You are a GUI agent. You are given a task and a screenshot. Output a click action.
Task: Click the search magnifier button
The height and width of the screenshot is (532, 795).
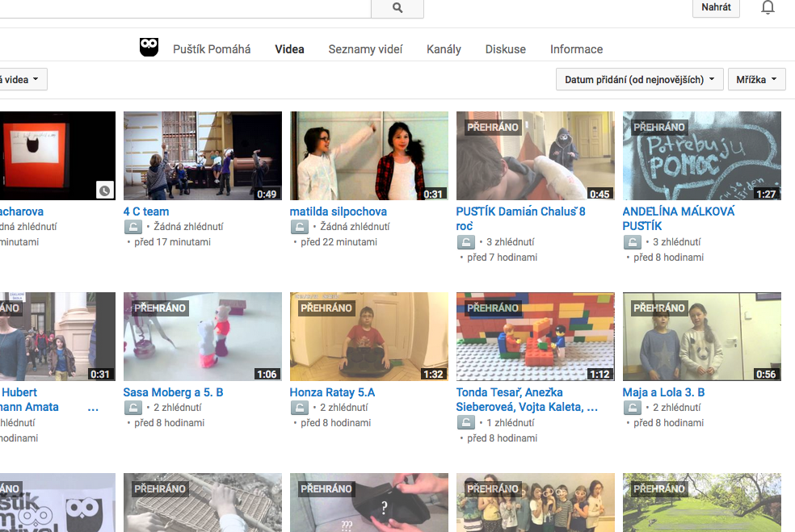(397, 8)
